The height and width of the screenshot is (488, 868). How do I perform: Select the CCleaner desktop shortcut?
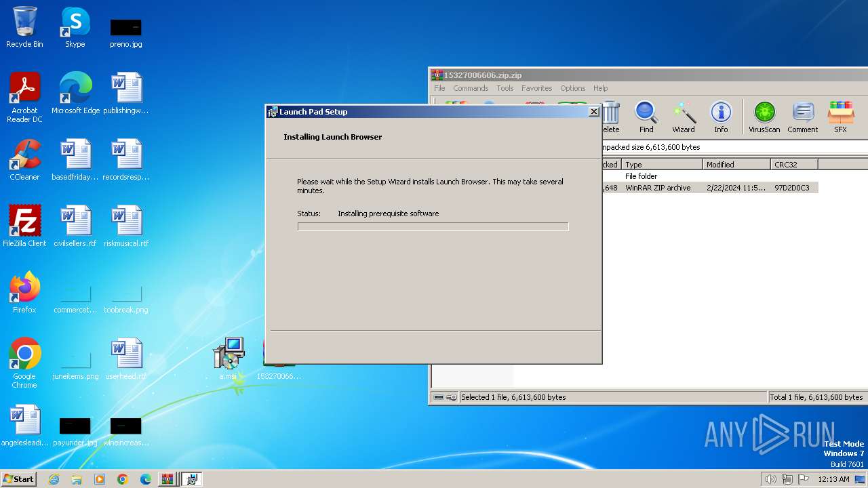24,160
